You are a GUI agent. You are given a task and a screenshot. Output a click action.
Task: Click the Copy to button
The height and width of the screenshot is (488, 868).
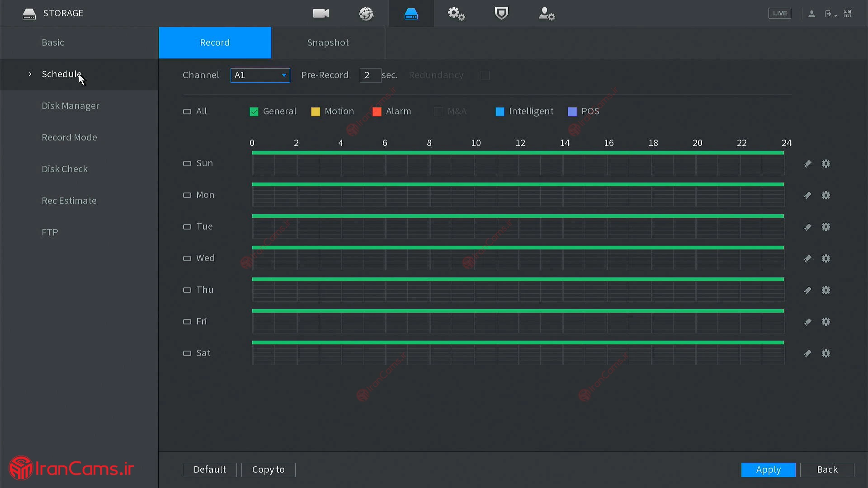268,469
